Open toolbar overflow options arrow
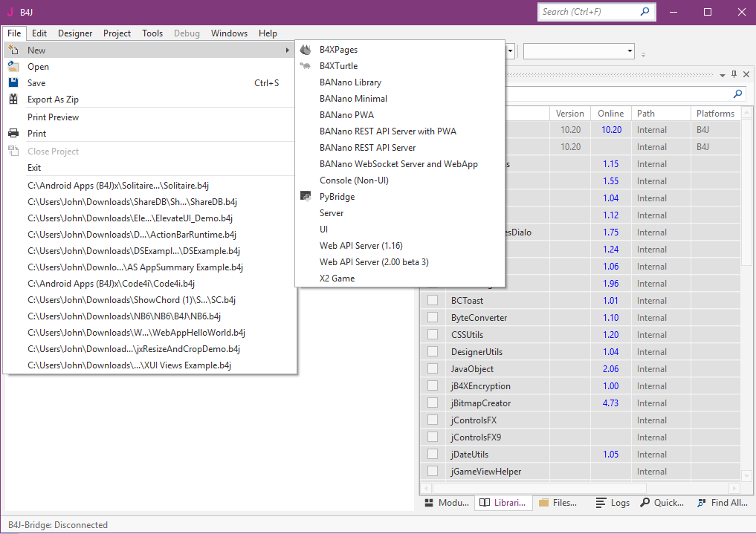This screenshot has width=756, height=534. tap(643, 55)
